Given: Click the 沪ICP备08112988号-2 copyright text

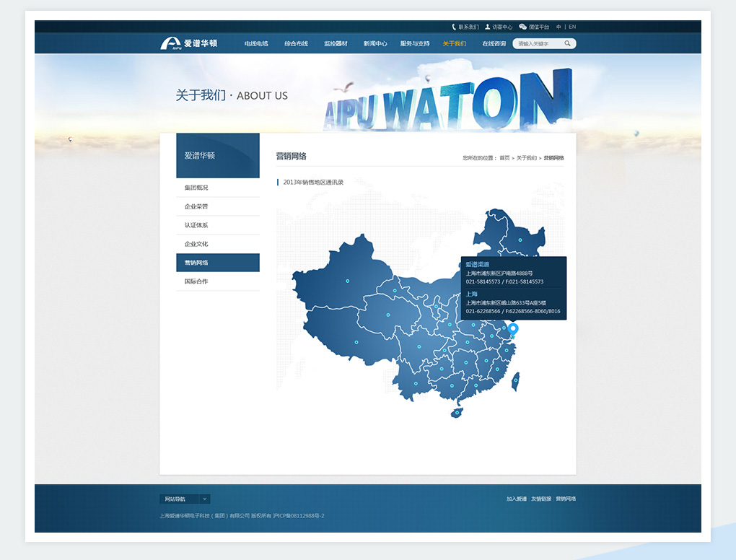Looking at the screenshot, I should click(x=299, y=515).
